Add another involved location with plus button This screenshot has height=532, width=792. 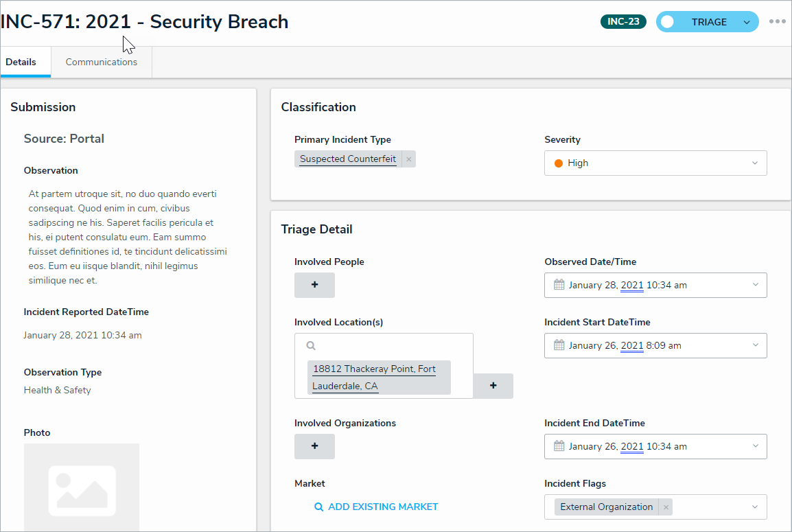point(493,386)
